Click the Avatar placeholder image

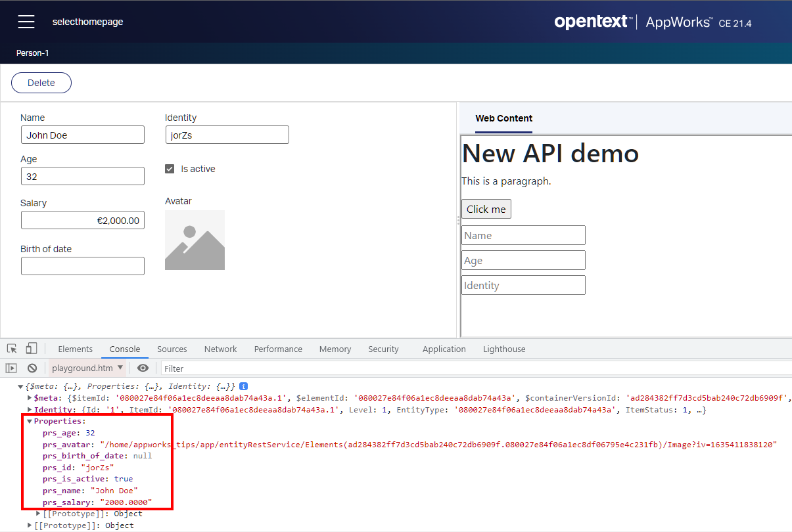coord(195,240)
